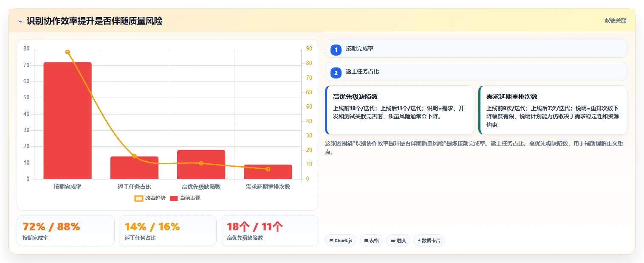
Task: Click the 72% / 88% stat value
Action: point(51,227)
